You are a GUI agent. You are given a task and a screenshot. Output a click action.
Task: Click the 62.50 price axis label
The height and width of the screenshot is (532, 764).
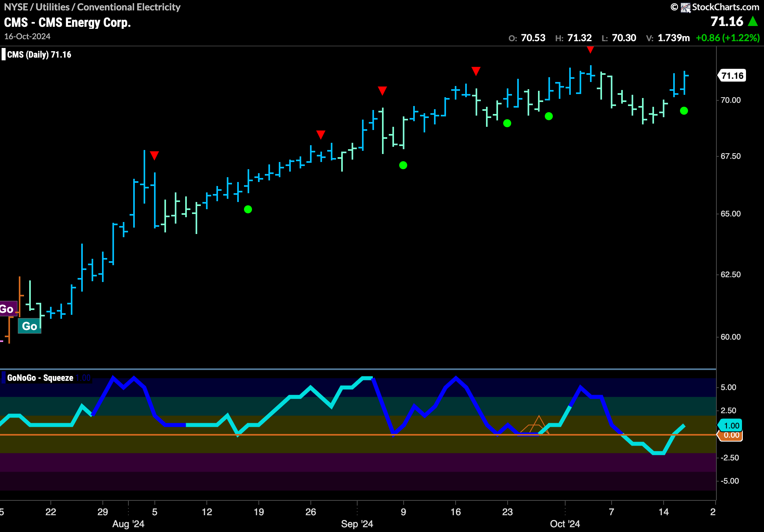tap(730, 274)
